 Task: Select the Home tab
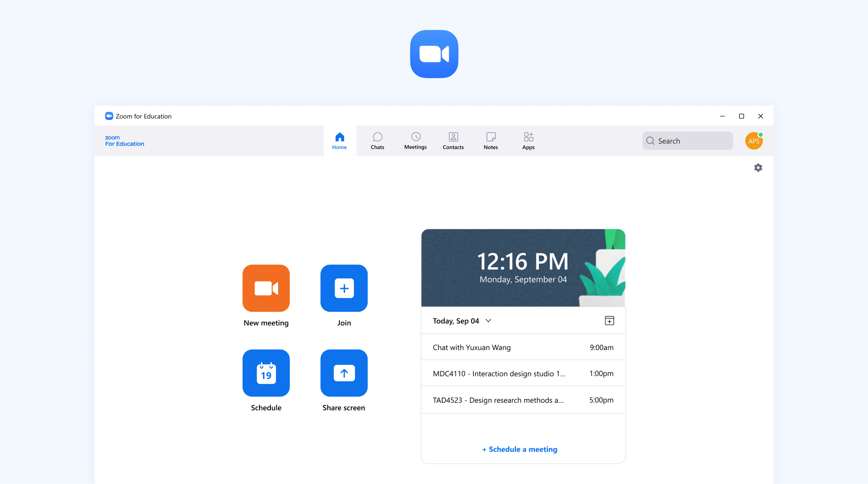[x=339, y=141]
